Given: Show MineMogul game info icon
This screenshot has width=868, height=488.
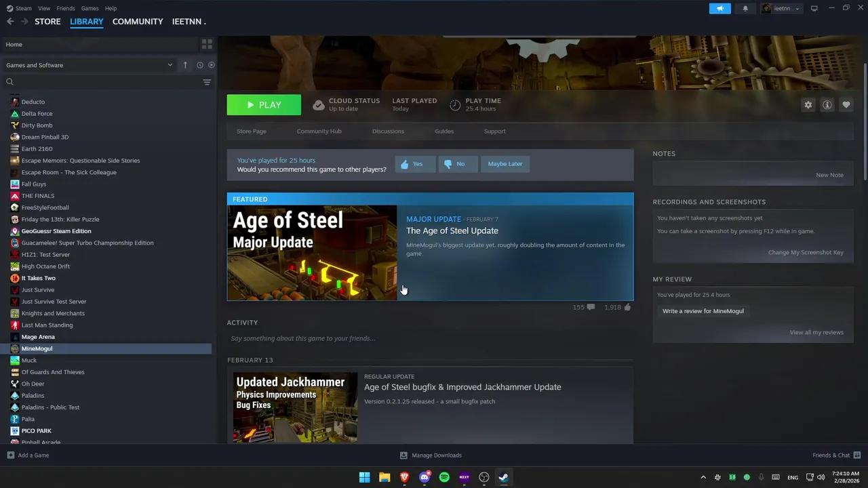Looking at the screenshot, I should 827,105.
